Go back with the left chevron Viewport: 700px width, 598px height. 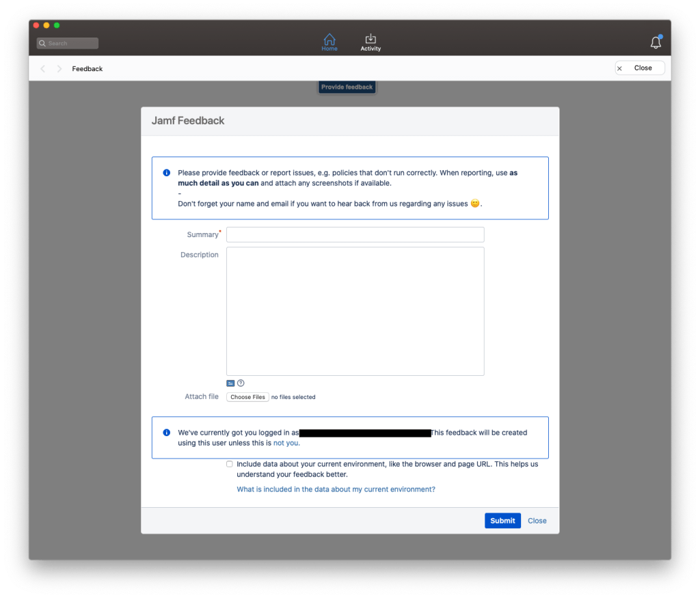click(x=43, y=69)
